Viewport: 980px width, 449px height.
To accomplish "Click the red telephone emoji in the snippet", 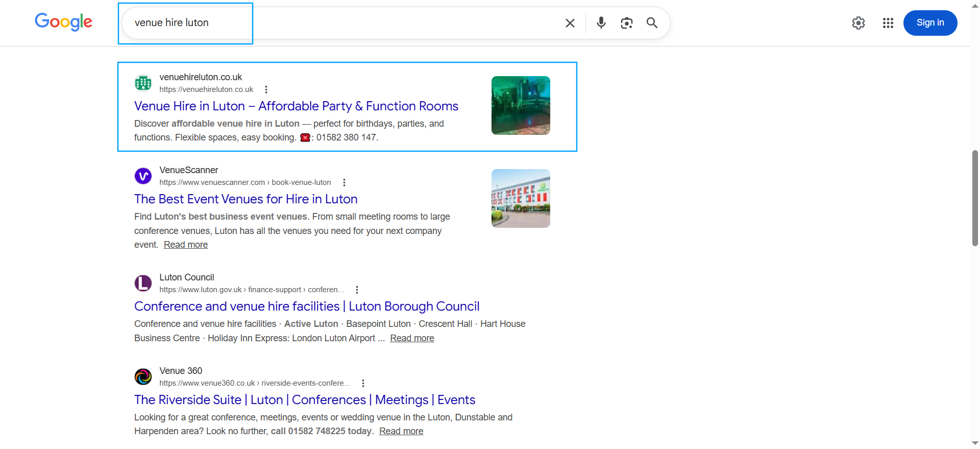I will [305, 137].
